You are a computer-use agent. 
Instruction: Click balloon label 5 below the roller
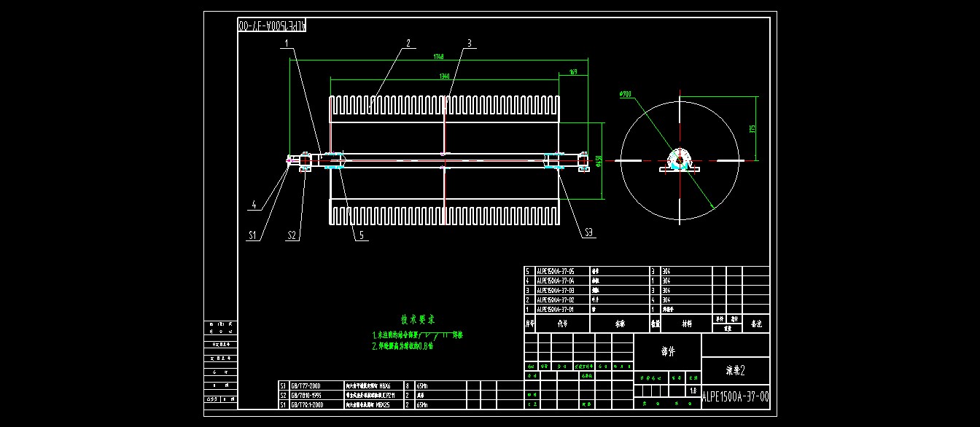360,235
